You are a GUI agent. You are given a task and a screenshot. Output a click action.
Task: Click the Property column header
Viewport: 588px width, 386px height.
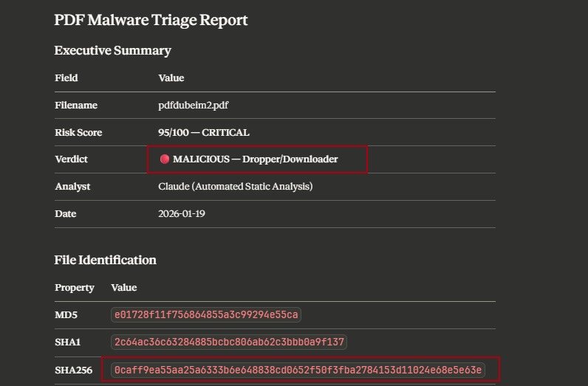[x=75, y=288]
